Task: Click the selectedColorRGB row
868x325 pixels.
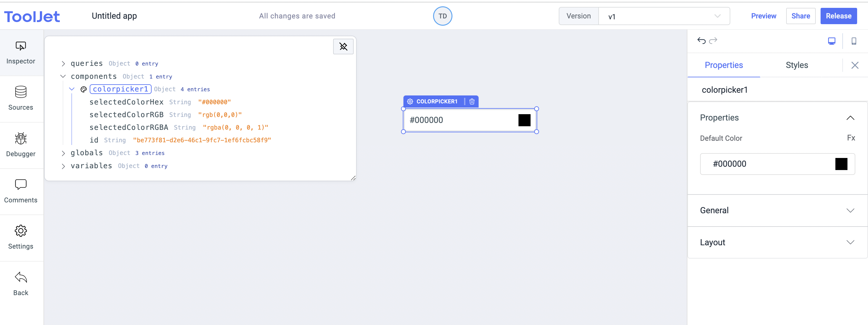Action: point(165,115)
